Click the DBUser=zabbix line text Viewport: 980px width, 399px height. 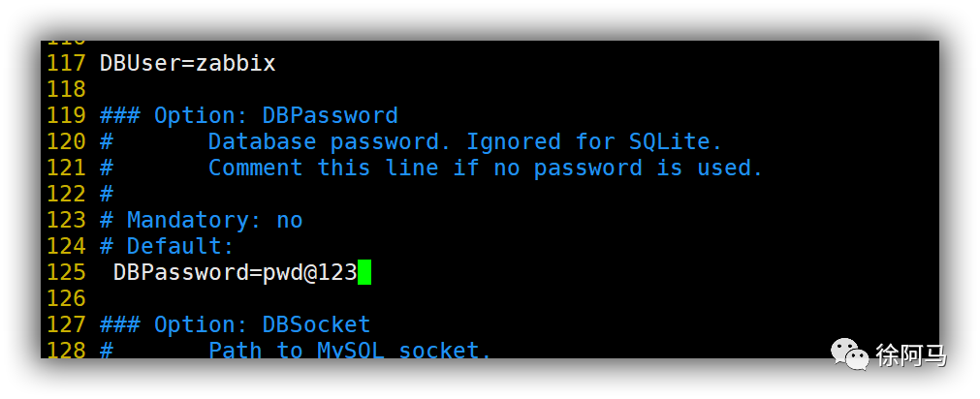[187, 64]
